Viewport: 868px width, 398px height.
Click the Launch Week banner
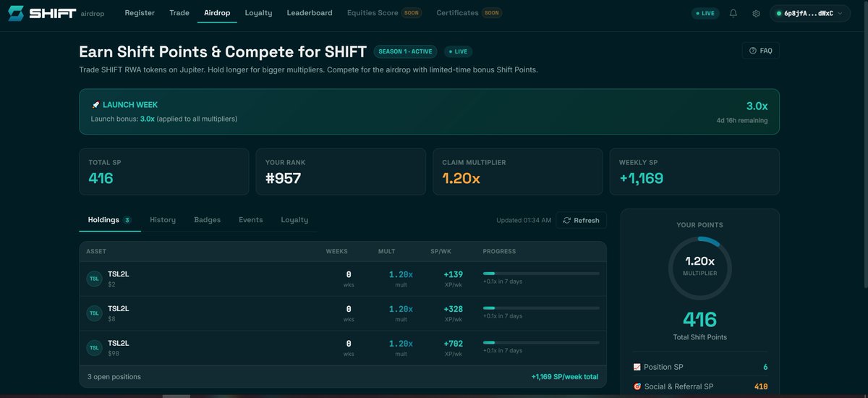429,111
